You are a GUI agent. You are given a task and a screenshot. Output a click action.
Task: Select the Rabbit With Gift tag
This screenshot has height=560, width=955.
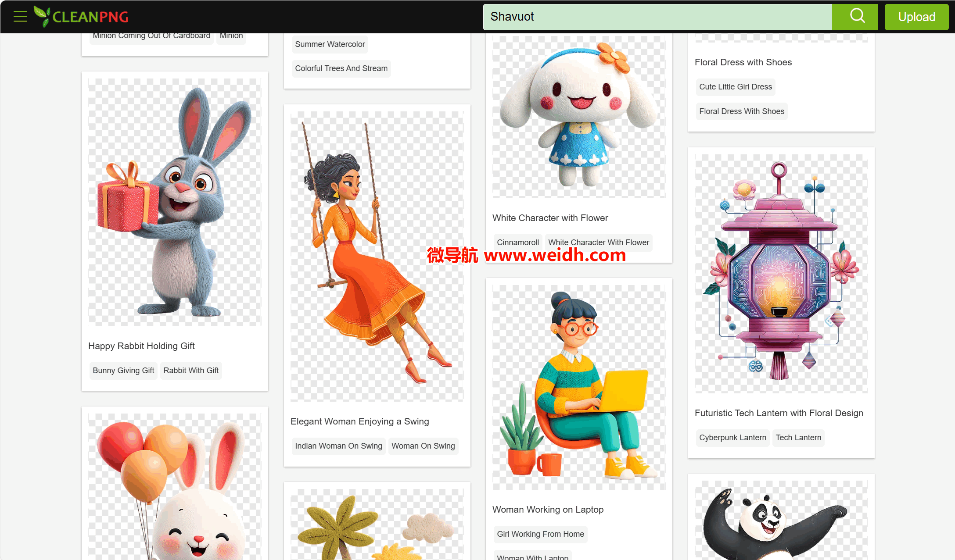(x=191, y=371)
